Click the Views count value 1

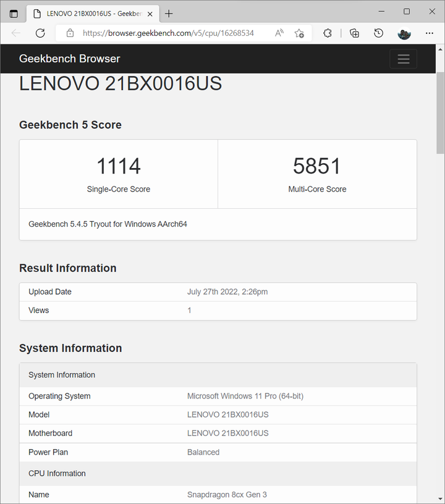189,311
